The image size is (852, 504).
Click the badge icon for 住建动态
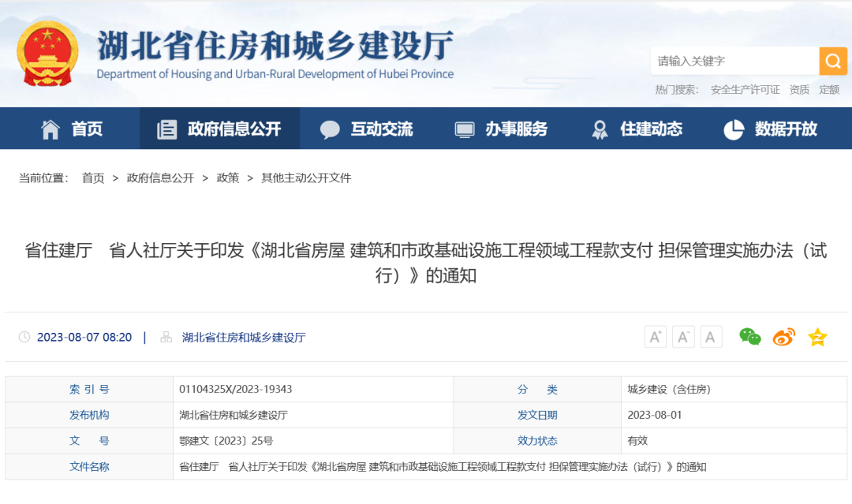[600, 129]
